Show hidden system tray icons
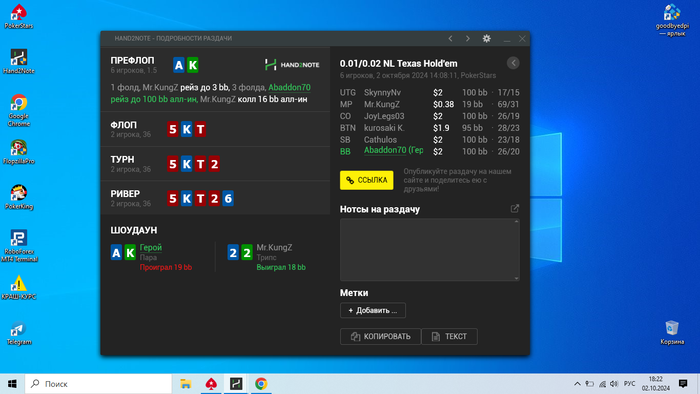This screenshot has width=700, height=394. (x=577, y=384)
